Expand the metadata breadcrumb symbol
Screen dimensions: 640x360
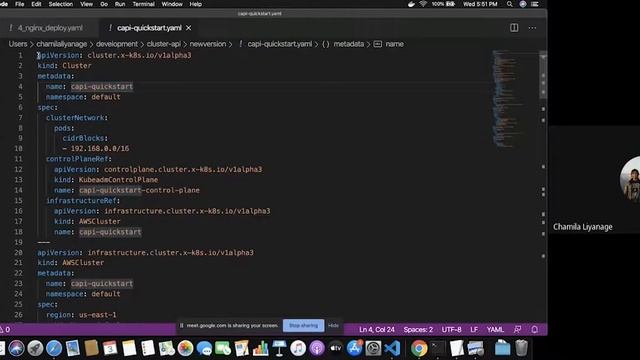[349, 44]
